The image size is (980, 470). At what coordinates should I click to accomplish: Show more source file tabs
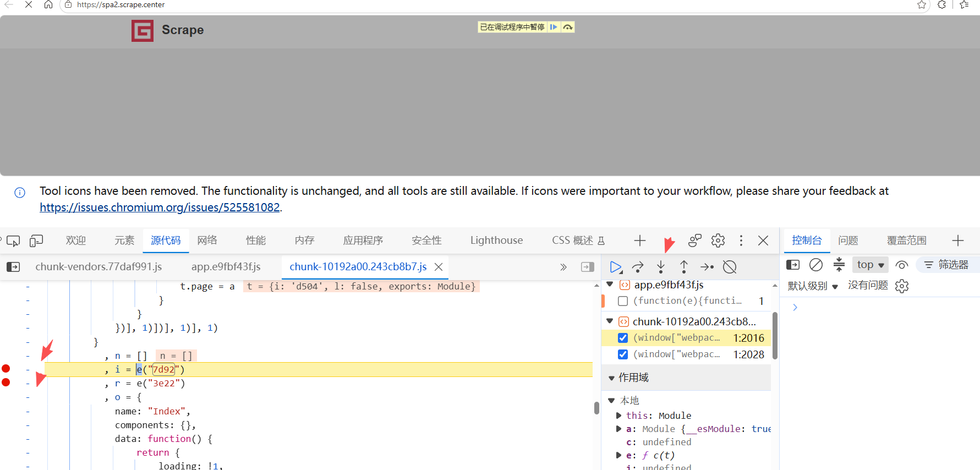[x=563, y=267]
